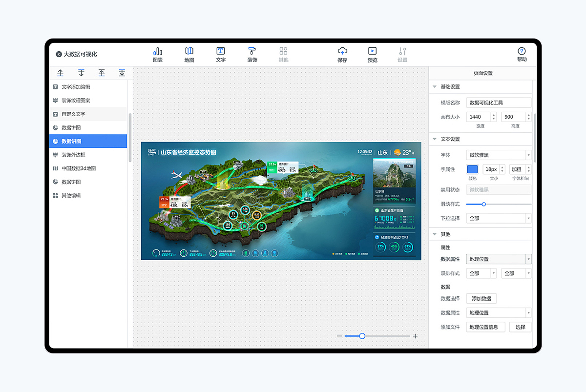
Task: Select the 文字添加编辑 layer
Action: tap(88, 86)
